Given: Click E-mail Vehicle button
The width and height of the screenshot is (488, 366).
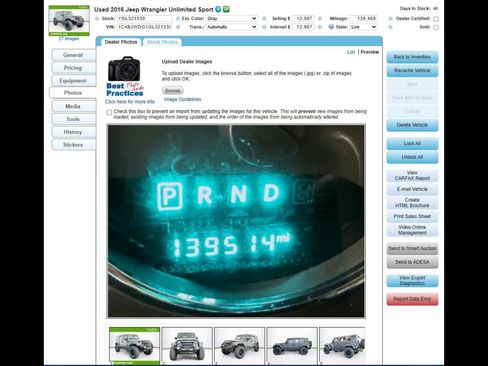Looking at the screenshot, I should (x=412, y=189).
